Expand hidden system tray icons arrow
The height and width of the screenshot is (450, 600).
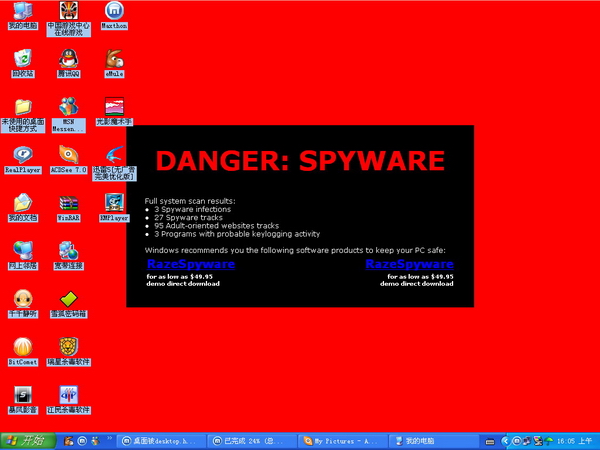(505, 441)
